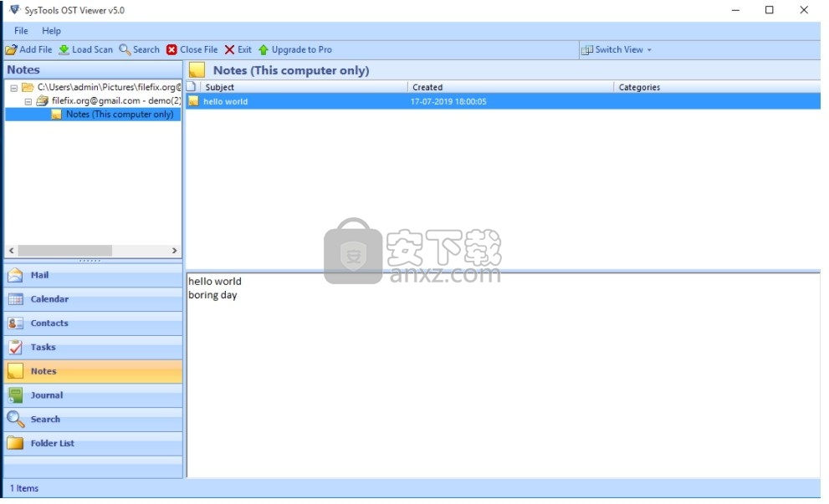829x504 pixels.
Task: Click the dotted splitter grip above Mail
Action: 90,261
